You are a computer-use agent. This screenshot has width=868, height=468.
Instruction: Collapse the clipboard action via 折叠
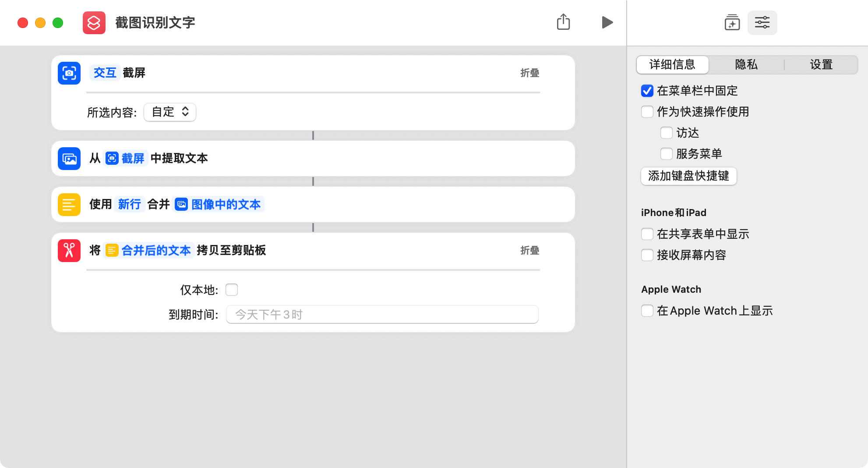tap(529, 250)
